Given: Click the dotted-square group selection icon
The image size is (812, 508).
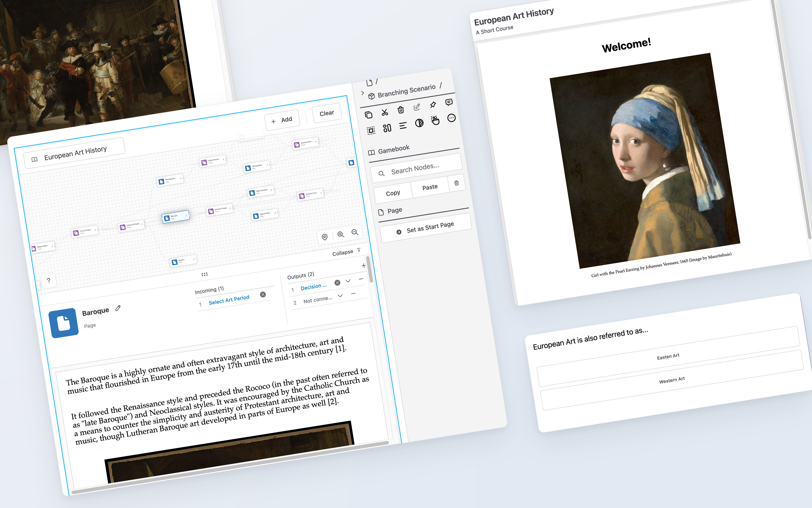Looking at the screenshot, I should (x=371, y=131).
